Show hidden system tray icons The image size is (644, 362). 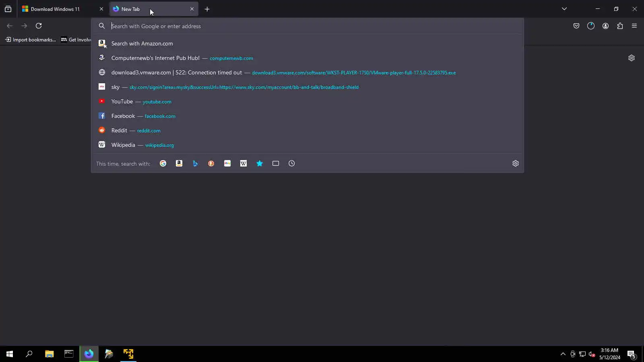[x=563, y=354]
